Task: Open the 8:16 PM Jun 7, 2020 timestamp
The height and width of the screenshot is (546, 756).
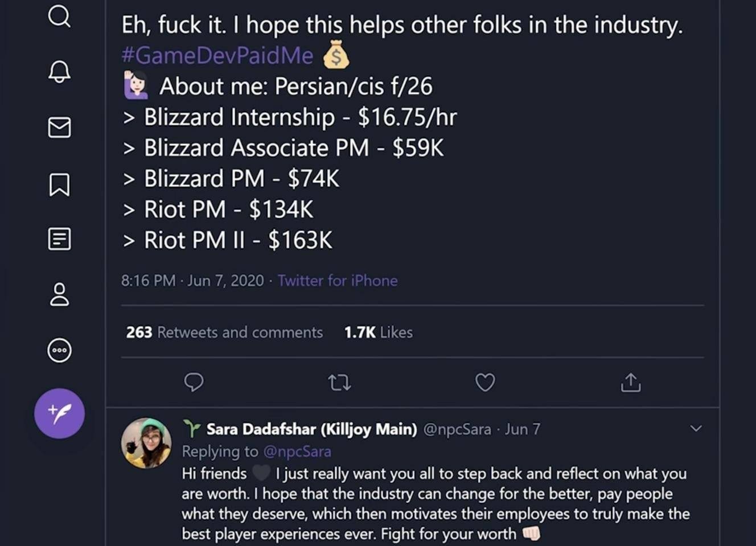Action: click(x=192, y=281)
